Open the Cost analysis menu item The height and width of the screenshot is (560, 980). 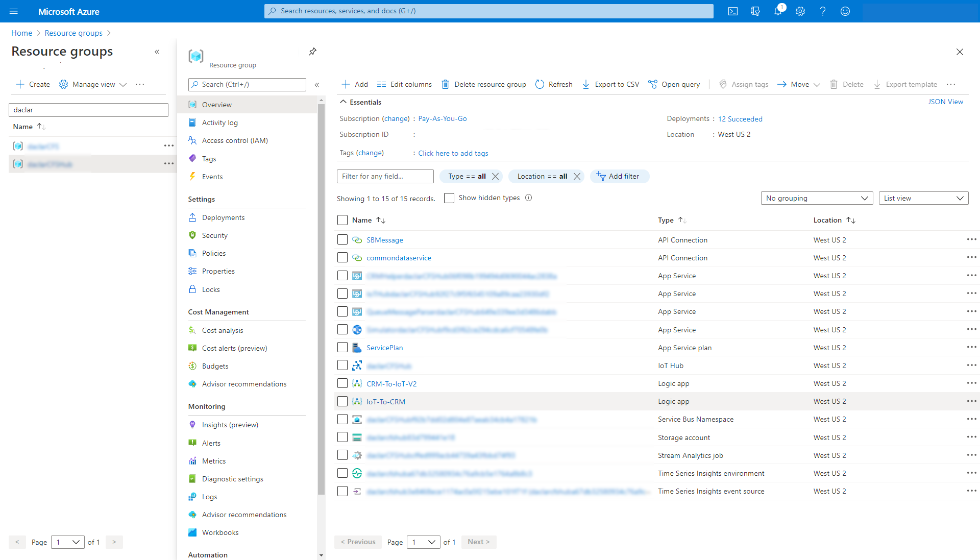pos(224,330)
